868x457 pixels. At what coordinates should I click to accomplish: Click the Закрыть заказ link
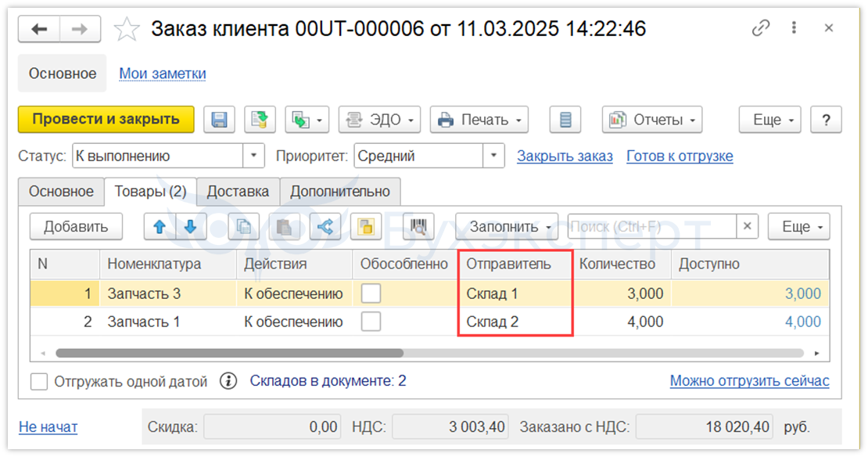(x=565, y=157)
